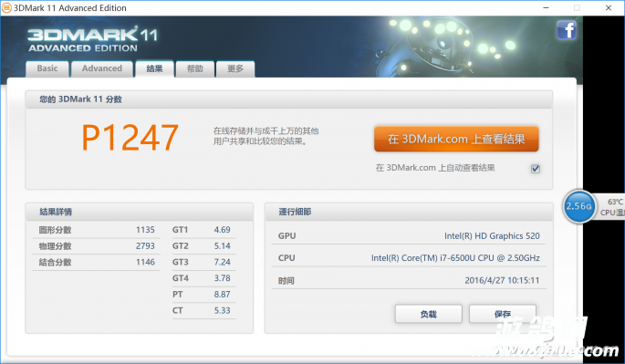The width and height of the screenshot is (625, 364).
Task: Select the 结果 tab
Action: (x=154, y=68)
